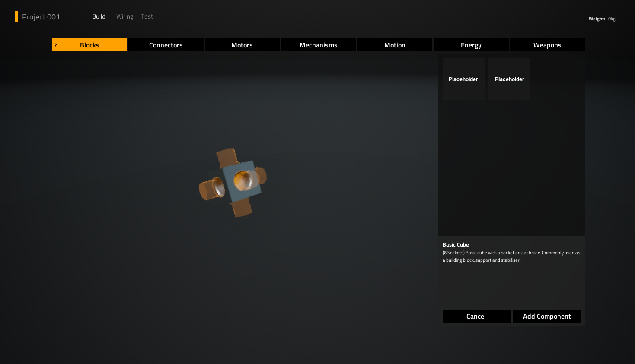Switch to Wiring mode
The image size is (635, 364).
[124, 16]
